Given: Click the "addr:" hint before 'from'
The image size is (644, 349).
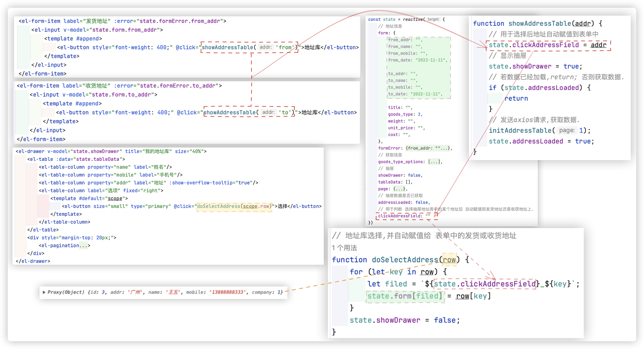Looking at the screenshot, I should [x=265, y=47].
